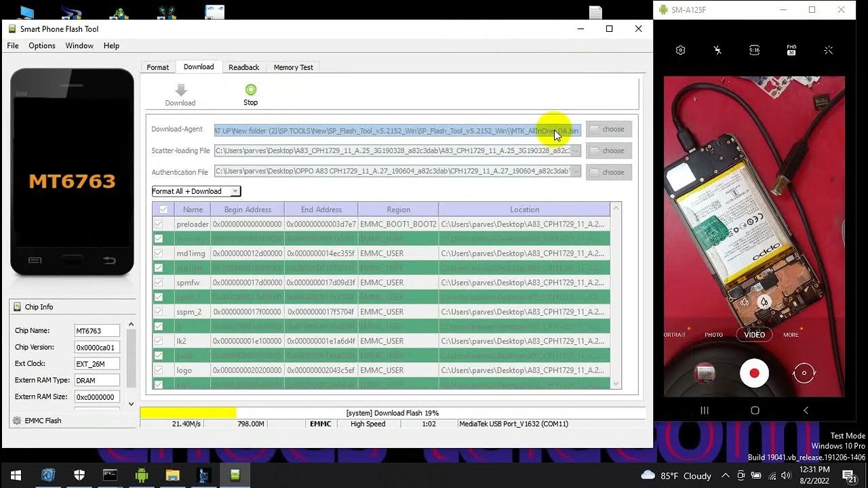The height and width of the screenshot is (488, 868).
Task: Tap the switch camera icon
Action: pyautogui.click(x=804, y=373)
